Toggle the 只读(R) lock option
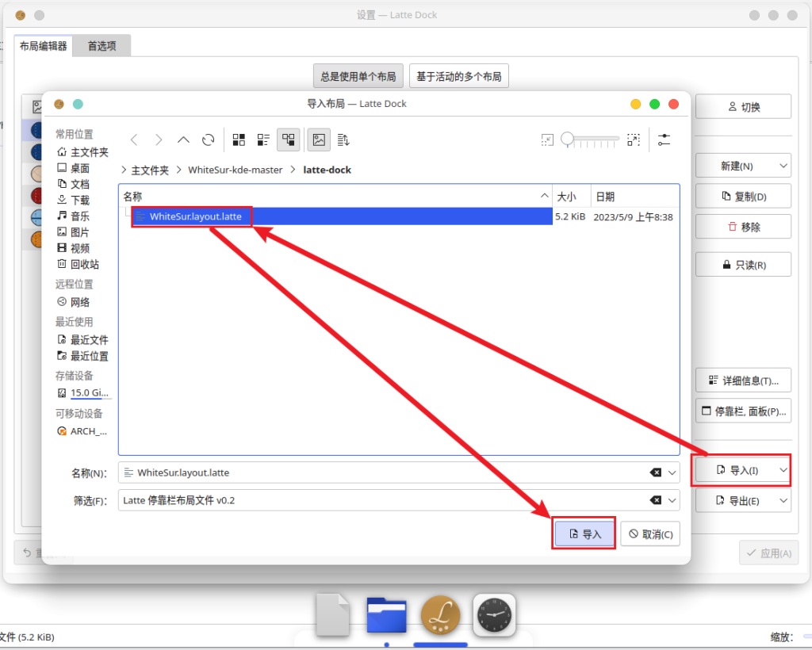This screenshot has height=650, width=812. (x=743, y=265)
